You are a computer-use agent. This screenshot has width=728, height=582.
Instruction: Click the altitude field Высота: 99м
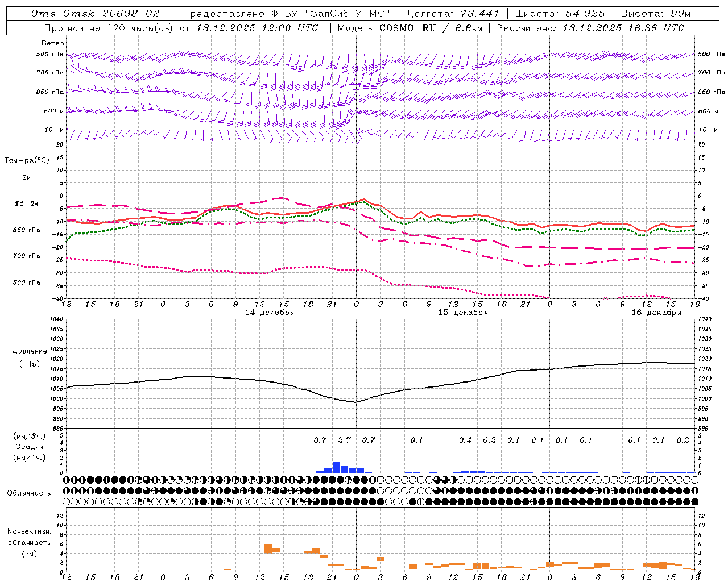656,14
